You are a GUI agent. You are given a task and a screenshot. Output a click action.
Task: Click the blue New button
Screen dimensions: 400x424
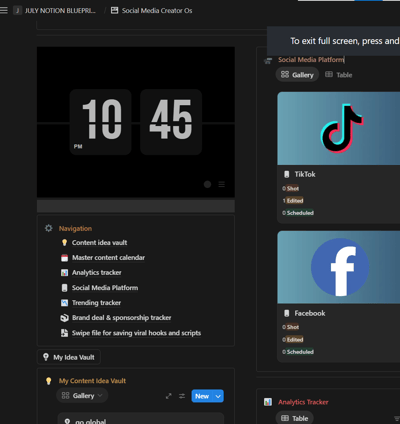point(202,396)
